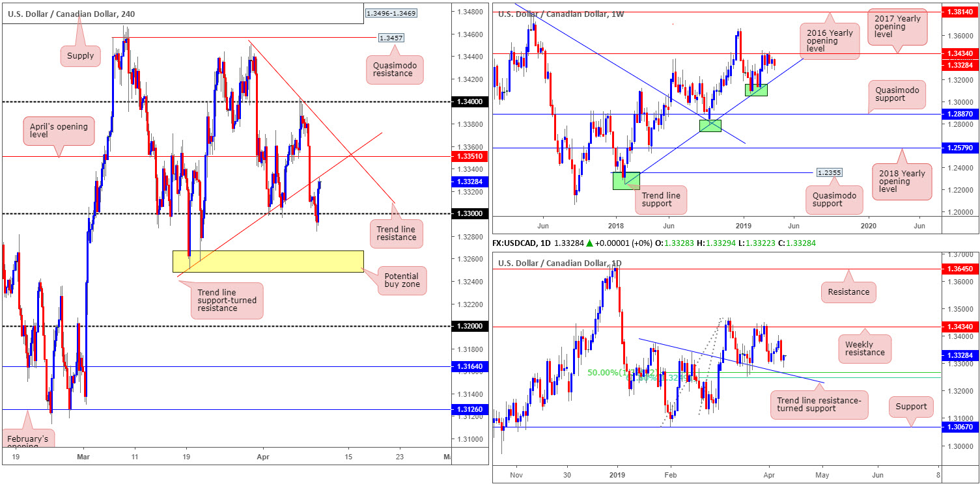Click the 1.34000 price axis label
Image resolution: width=980 pixels, height=486 pixels.
pos(469,102)
